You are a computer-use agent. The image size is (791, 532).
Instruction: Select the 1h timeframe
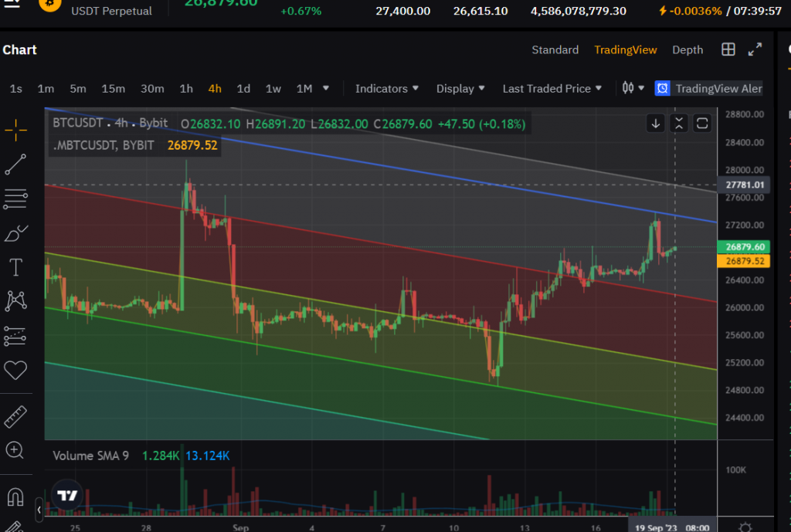pyautogui.click(x=186, y=89)
